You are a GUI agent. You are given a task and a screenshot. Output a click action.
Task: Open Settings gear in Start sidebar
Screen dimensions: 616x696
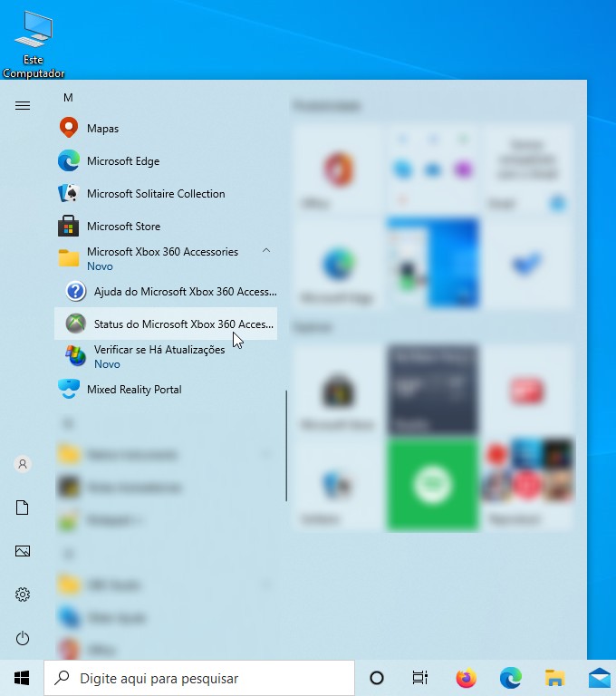pos(23,594)
